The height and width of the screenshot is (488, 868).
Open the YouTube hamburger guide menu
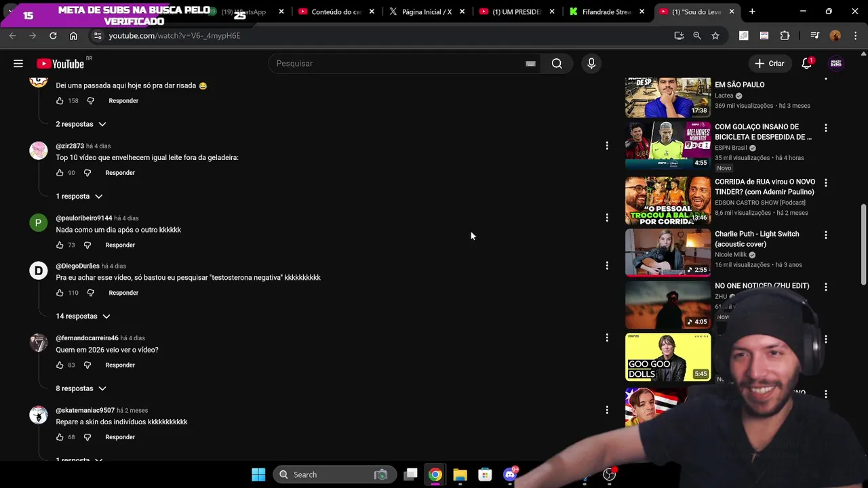coord(18,64)
